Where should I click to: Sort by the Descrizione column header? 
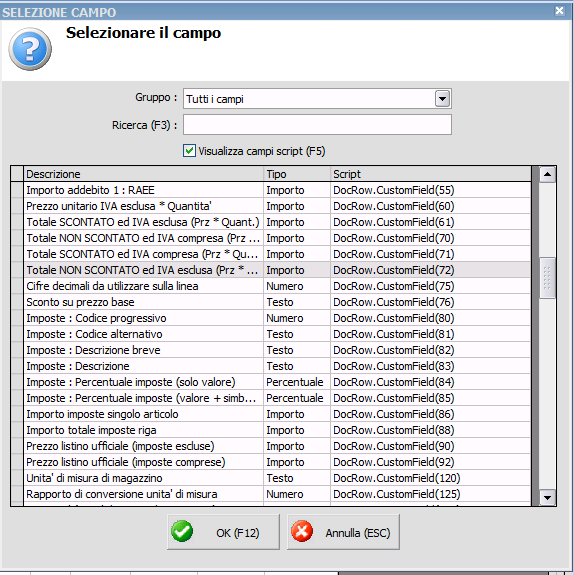click(x=143, y=174)
